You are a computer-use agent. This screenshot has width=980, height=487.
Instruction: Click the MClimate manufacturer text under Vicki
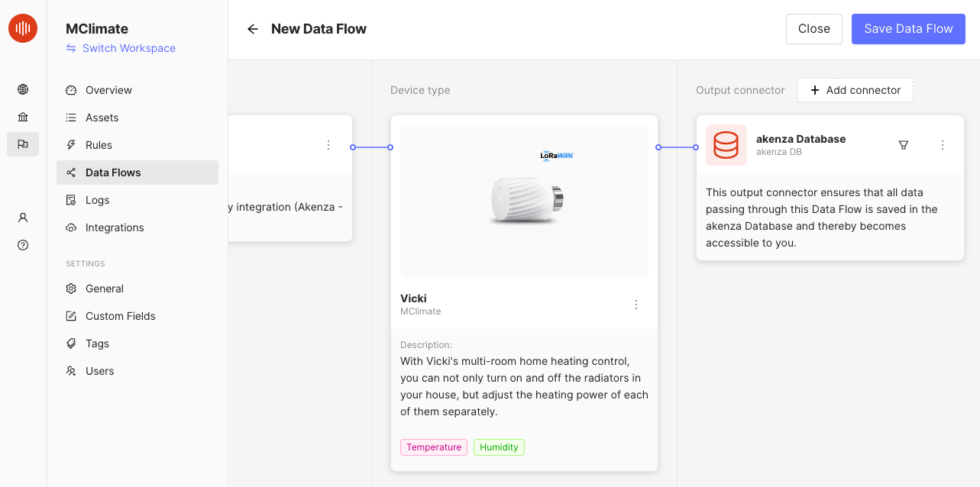pos(421,311)
